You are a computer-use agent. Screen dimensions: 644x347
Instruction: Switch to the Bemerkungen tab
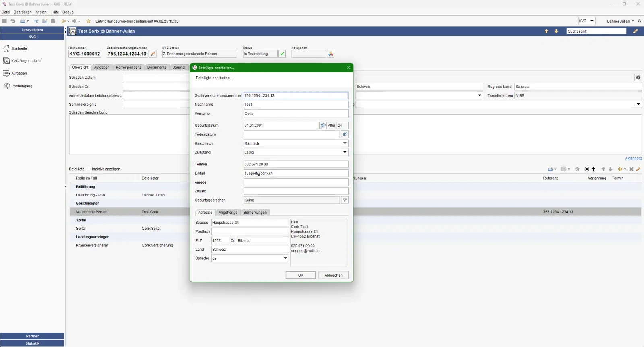(x=255, y=213)
